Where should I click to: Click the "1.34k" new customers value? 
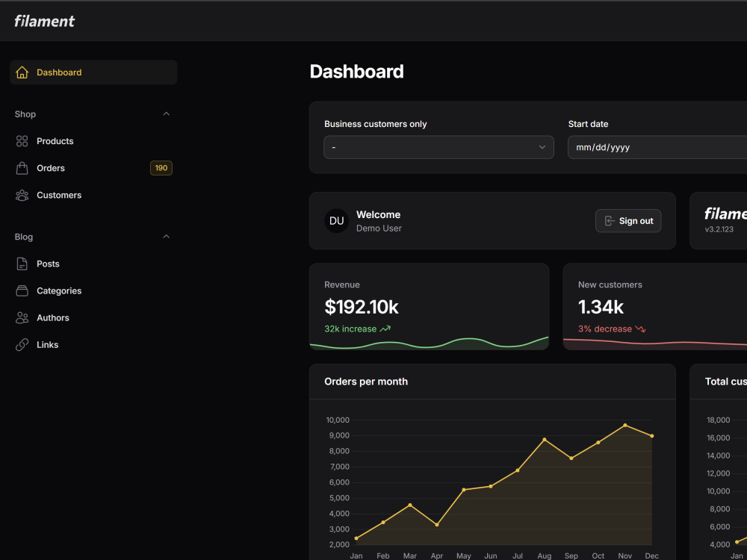601,307
